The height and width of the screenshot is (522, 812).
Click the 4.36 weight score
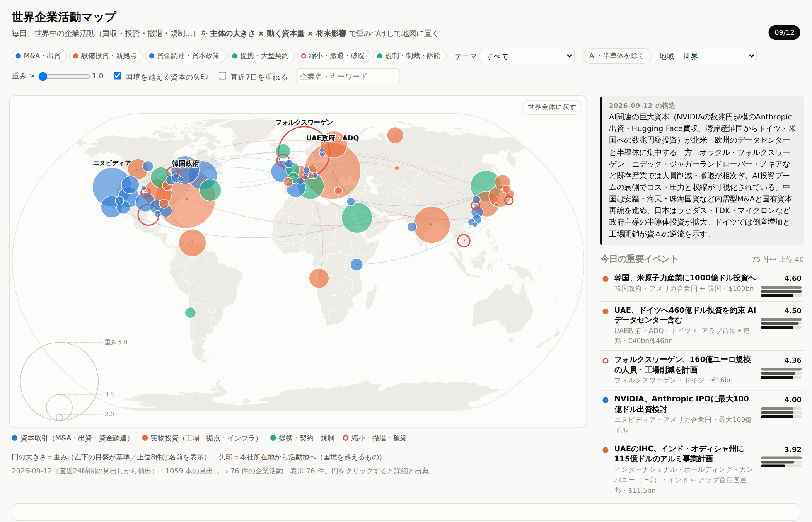point(793,360)
